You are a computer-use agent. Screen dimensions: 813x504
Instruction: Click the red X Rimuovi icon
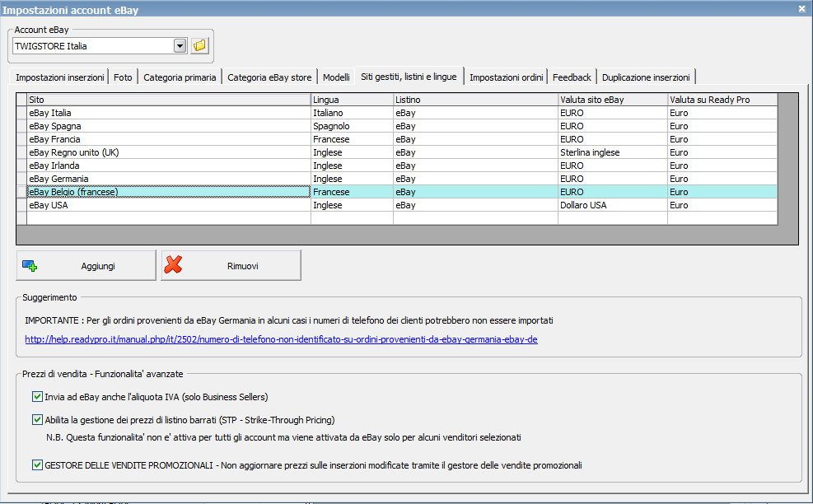point(175,266)
